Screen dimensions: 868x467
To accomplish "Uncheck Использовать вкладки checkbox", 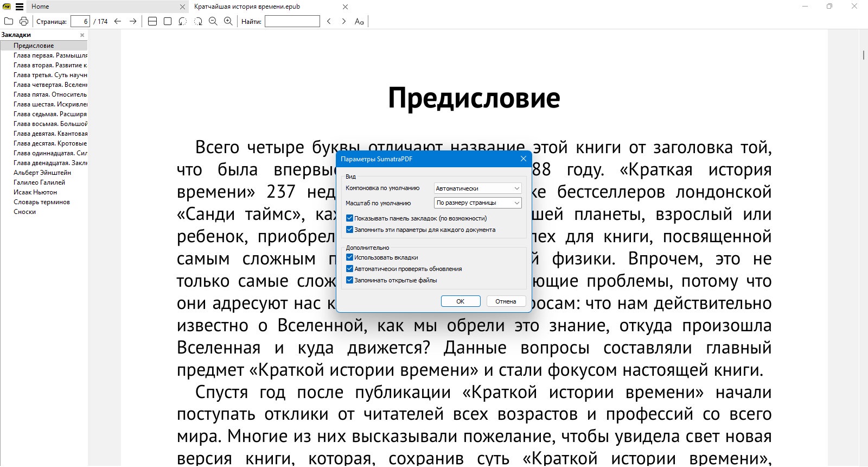I will pos(349,257).
